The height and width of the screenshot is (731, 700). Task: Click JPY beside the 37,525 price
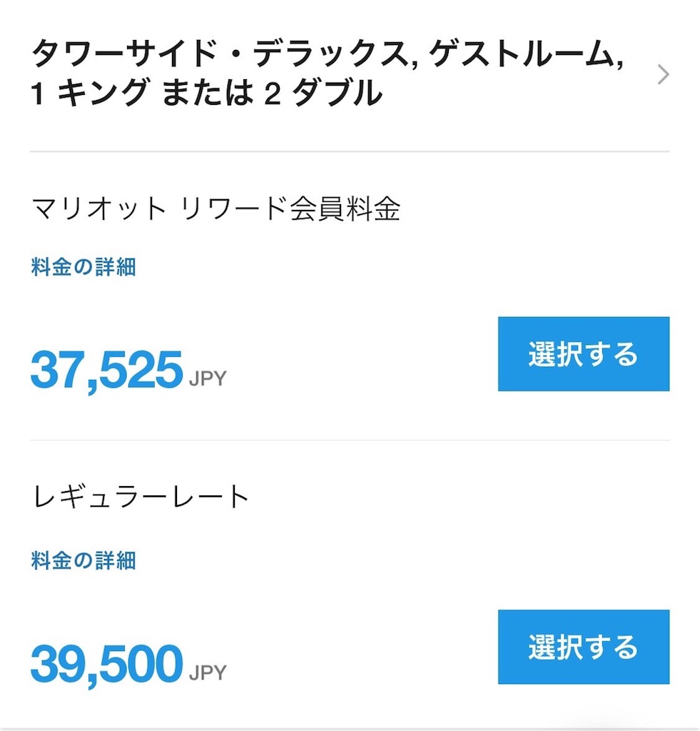(x=208, y=378)
